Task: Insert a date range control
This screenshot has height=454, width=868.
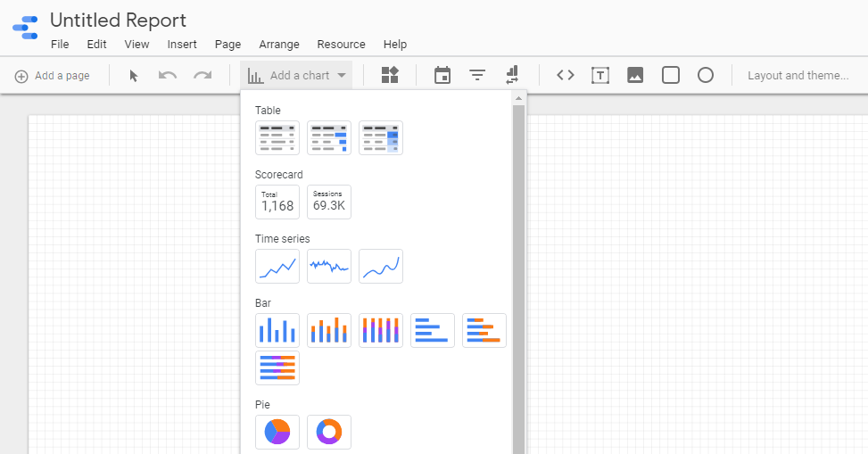Action: click(442, 75)
